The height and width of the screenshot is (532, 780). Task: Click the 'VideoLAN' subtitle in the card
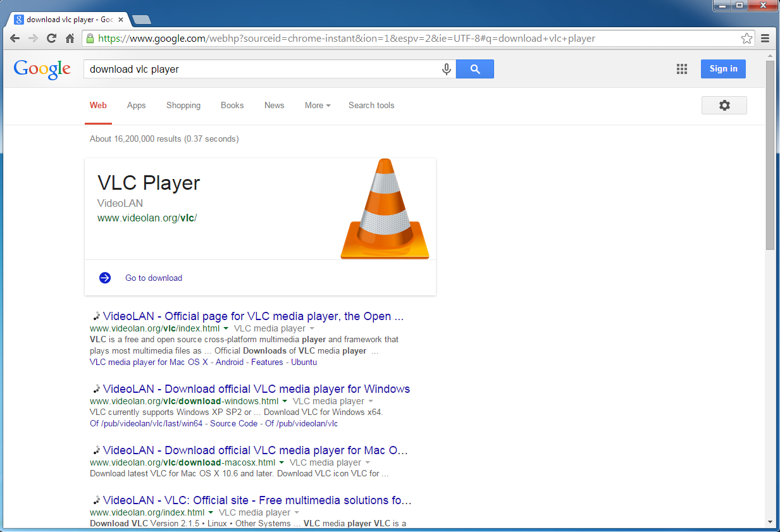click(120, 203)
